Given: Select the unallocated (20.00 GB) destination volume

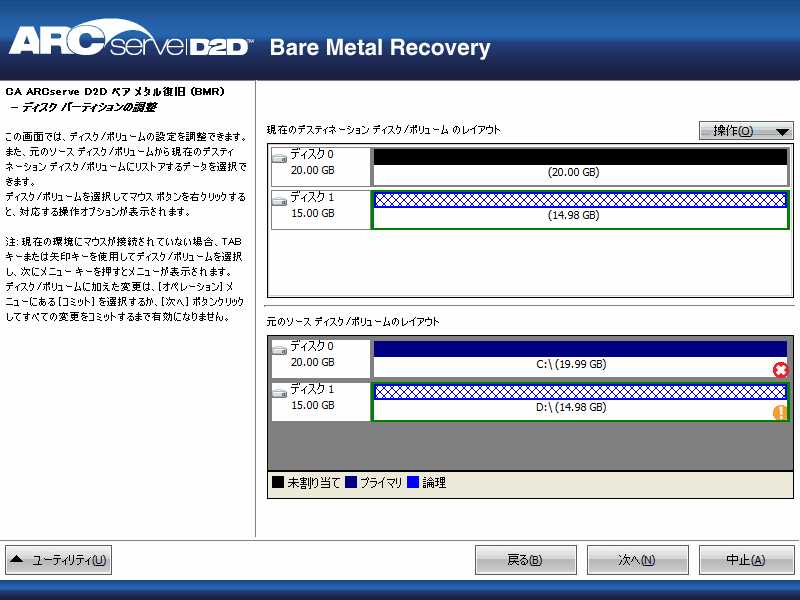Looking at the screenshot, I should tap(581, 167).
